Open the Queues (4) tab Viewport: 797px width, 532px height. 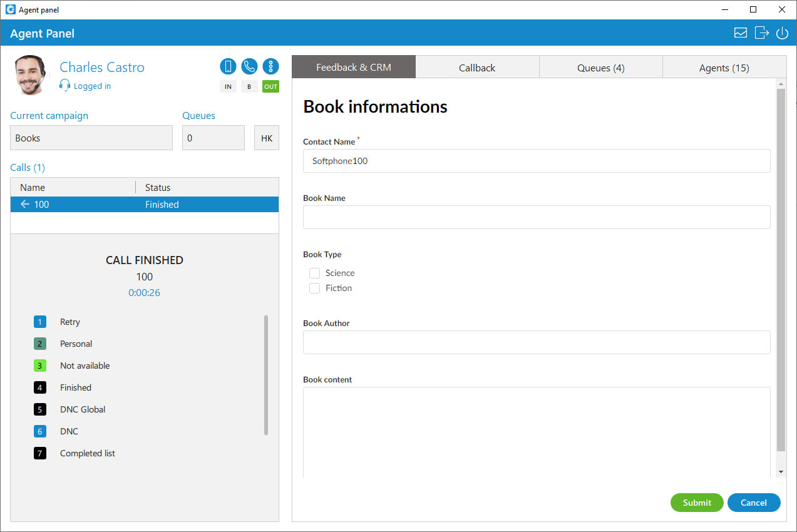pyautogui.click(x=599, y=67)
